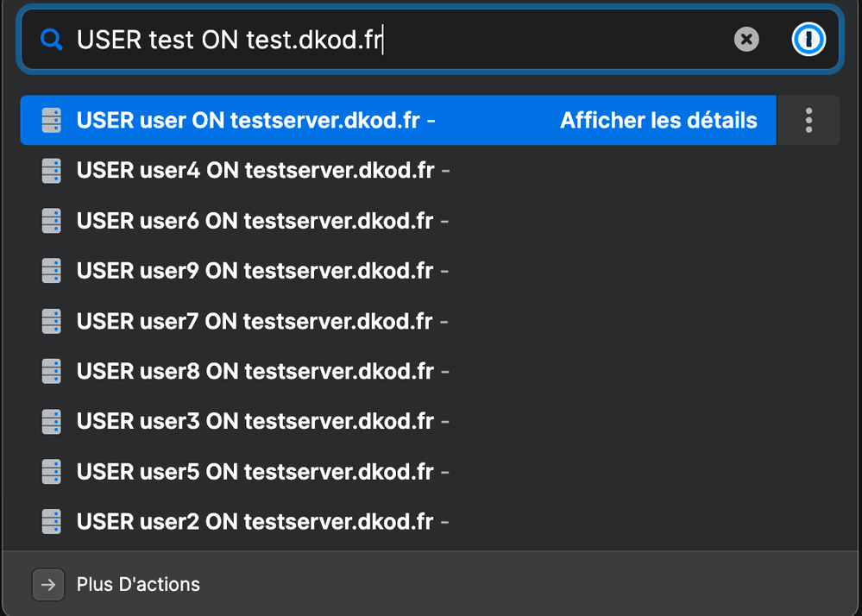Open the 1Password logo icon
Screen dimensions: 862x616
click(809, 40)
